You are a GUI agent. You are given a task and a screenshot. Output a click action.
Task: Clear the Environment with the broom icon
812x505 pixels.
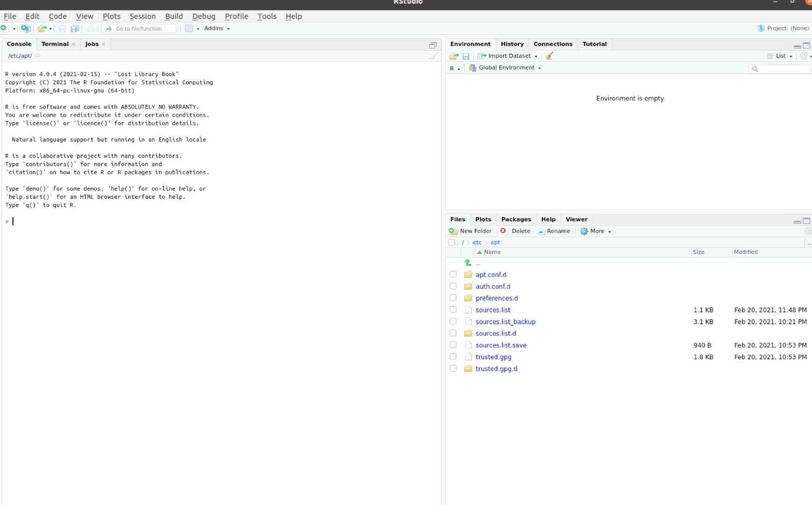(x=549, y=56)
